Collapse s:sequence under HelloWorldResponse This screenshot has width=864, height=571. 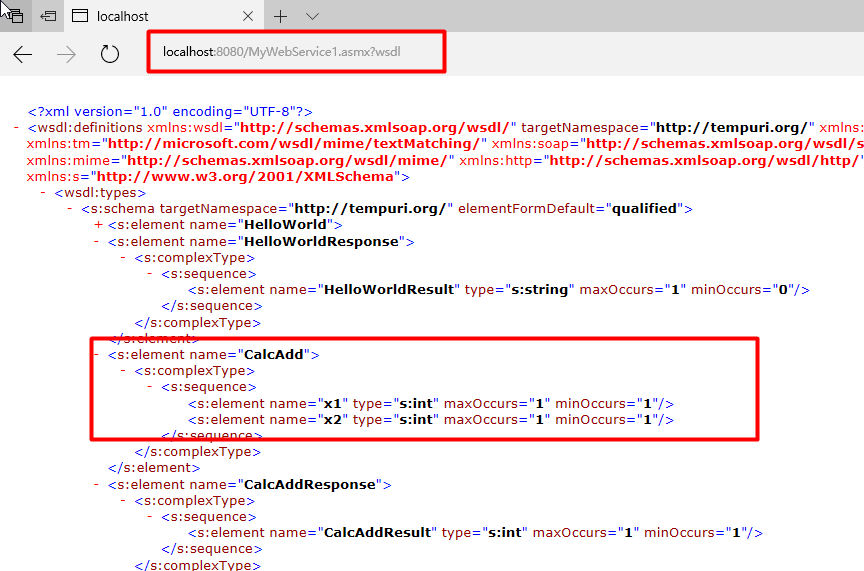pyautogui.click(x=149, y=273)
